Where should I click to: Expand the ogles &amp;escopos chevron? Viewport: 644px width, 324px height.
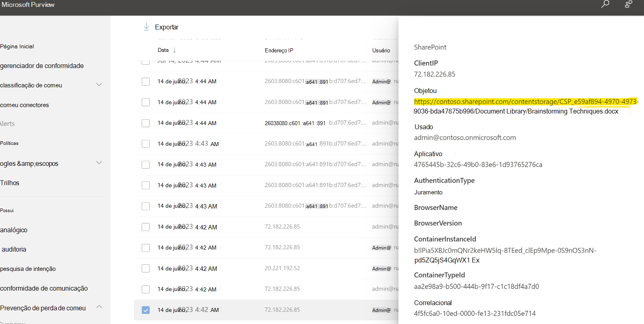[99, 163]
